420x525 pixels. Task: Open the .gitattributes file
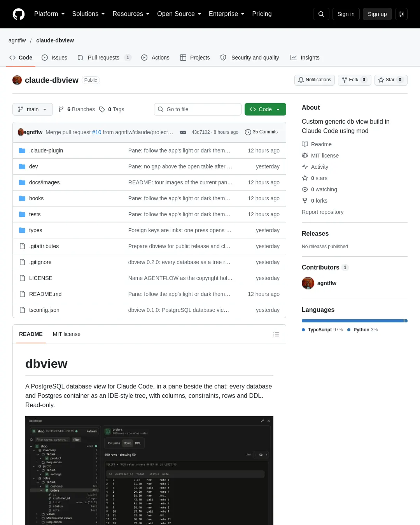click(x=44, y=246)
